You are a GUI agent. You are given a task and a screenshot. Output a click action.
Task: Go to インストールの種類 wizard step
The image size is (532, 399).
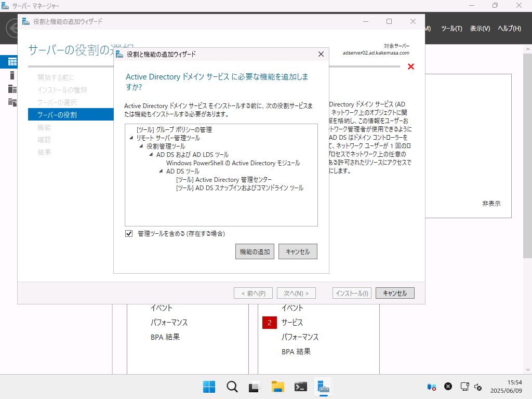point(62,90)
